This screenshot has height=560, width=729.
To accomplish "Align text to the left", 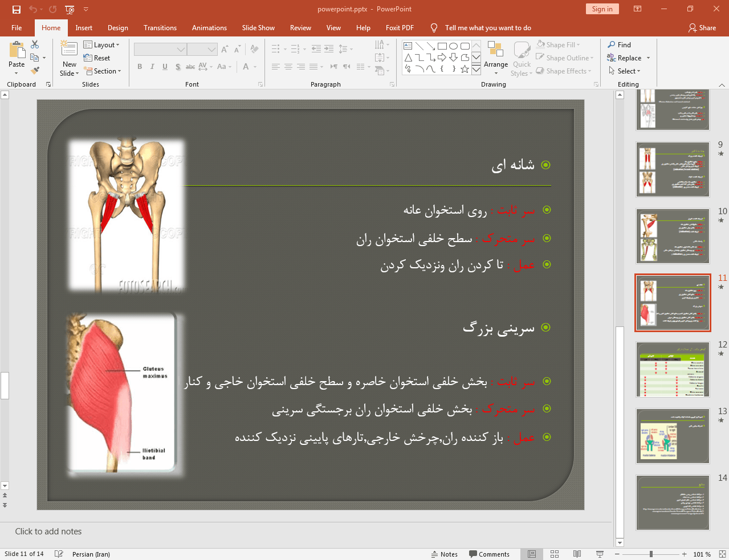I will tap(276, 67).
